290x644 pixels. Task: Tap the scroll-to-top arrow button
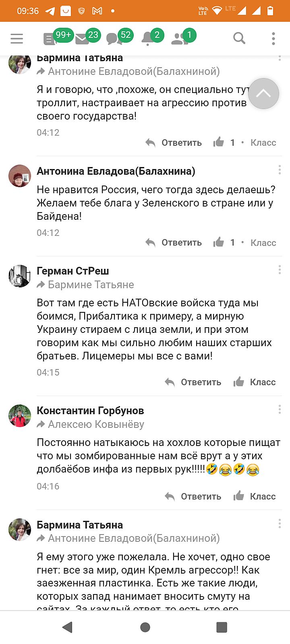tap(263, 94)
